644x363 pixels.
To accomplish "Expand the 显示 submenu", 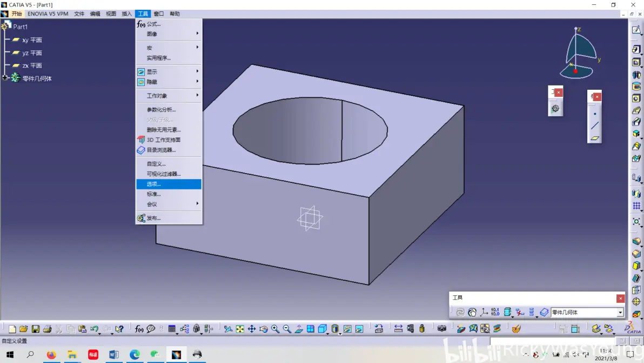I will 169,71.
